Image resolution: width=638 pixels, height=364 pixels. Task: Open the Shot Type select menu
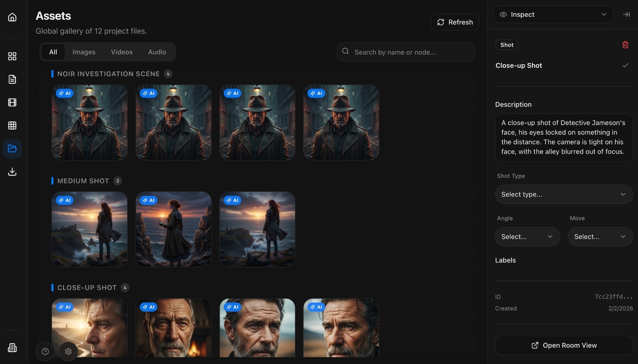(563, 194)
